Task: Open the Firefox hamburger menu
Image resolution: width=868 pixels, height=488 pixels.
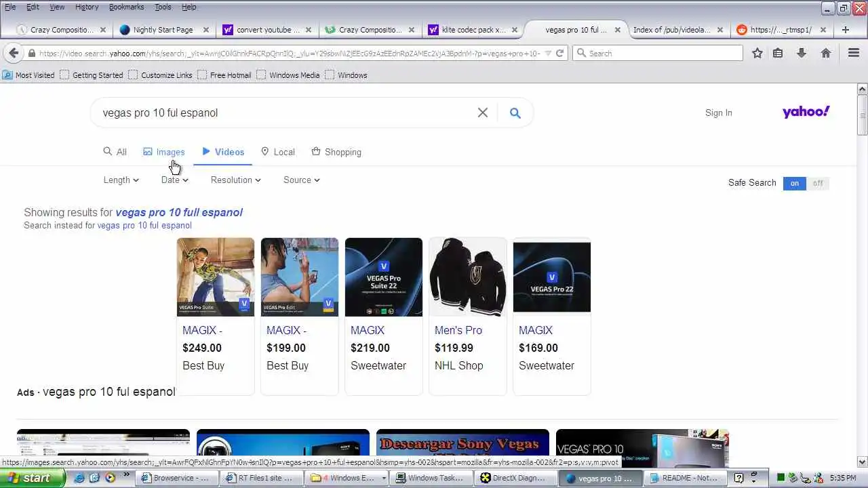Action: 854,53
